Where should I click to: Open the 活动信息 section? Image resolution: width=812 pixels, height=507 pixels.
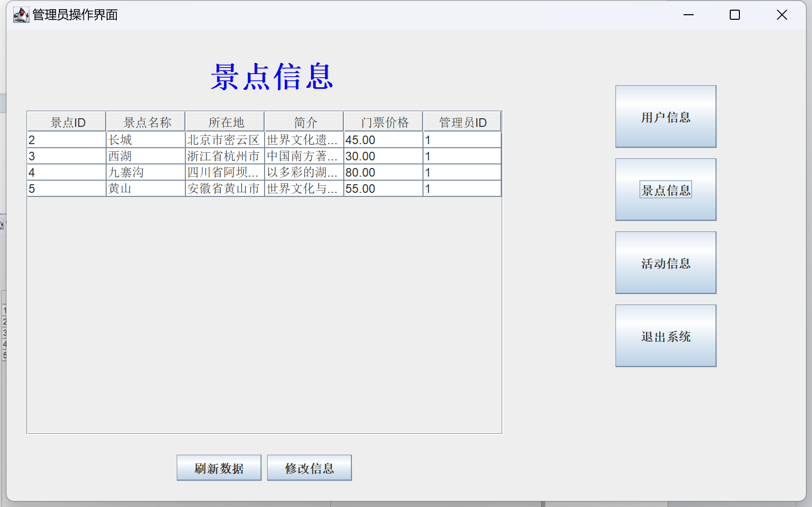pyautogui.click(x=665, y=263)
